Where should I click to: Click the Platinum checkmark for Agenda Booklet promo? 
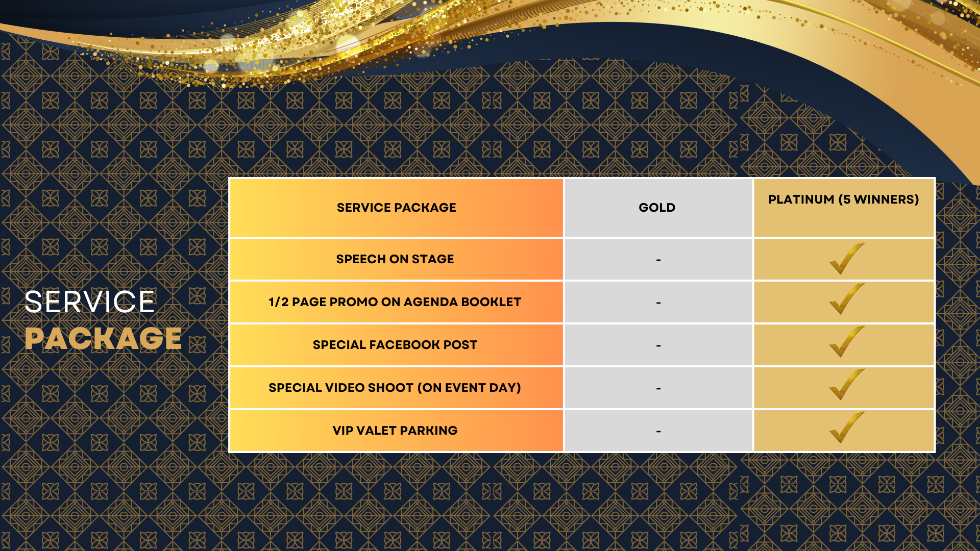point(847,299)
